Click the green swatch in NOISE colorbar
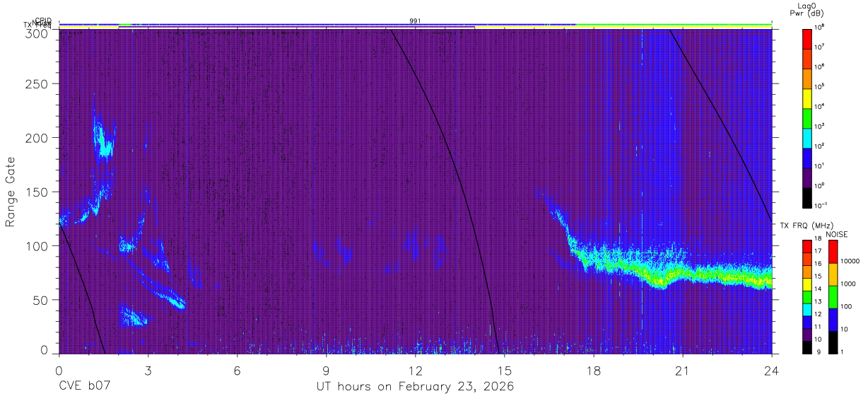The height and width of the screenshot is (401, 868). pos(833,297)
